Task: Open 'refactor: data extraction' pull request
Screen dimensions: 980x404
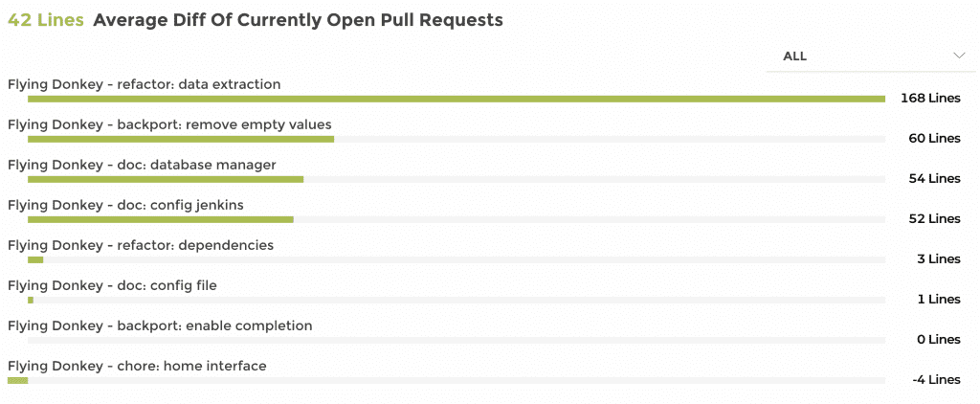Action: [145, 84]
